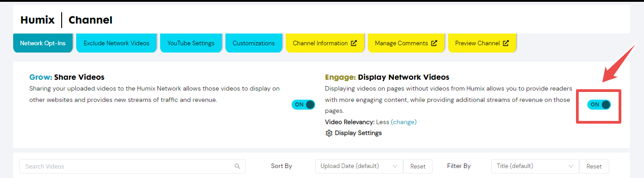The height and width of the screenshot is (178, 644).
Task: Reset the Filter By selection
Action: coord(594,166)
